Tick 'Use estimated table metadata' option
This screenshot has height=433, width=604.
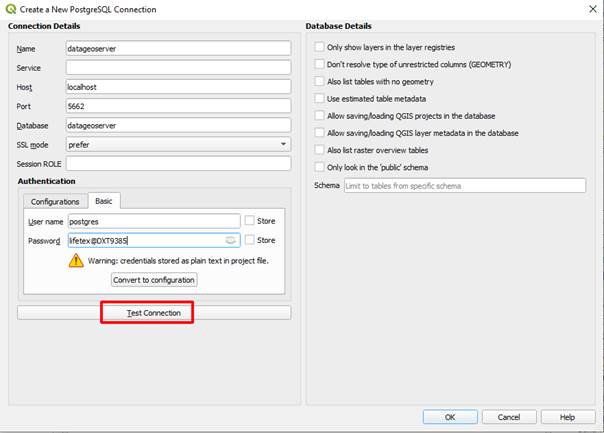pos(319,98)
